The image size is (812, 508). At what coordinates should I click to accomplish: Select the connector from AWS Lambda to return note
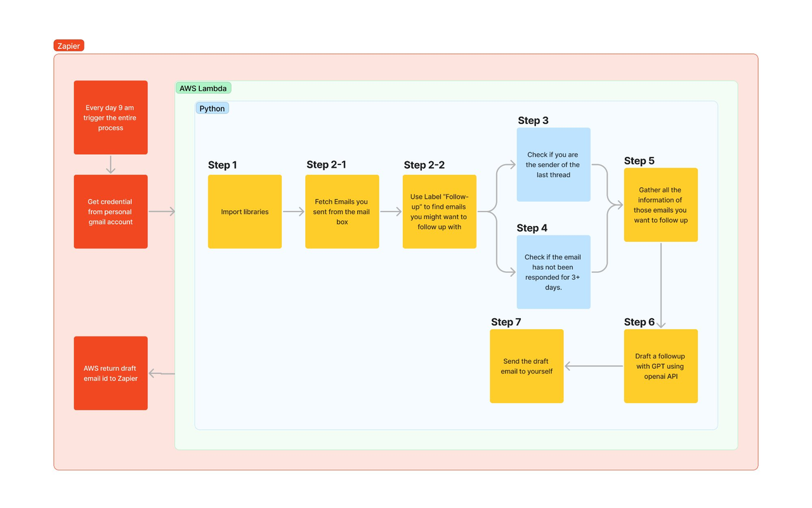pos(162,373)
